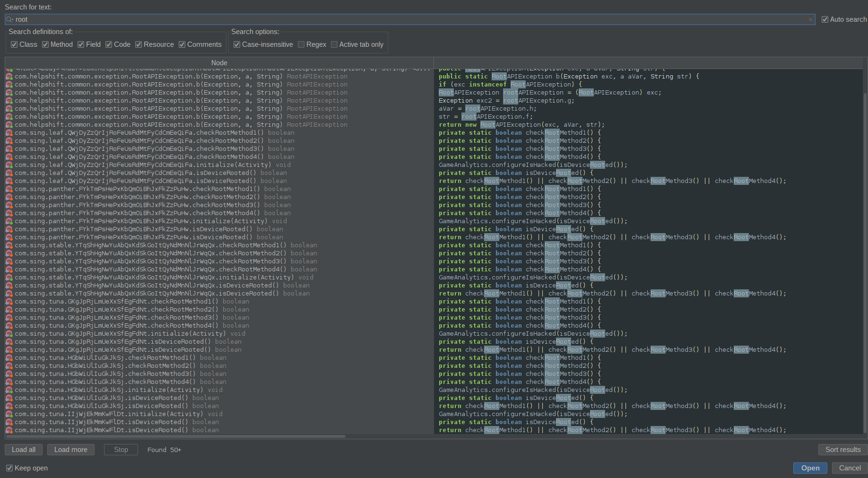The height and width of the screenshot is (478, 868).
Task: Select code 'RootAPIException rootAPIException = (RootAPIException) exc;'
Action: point(550,93)
